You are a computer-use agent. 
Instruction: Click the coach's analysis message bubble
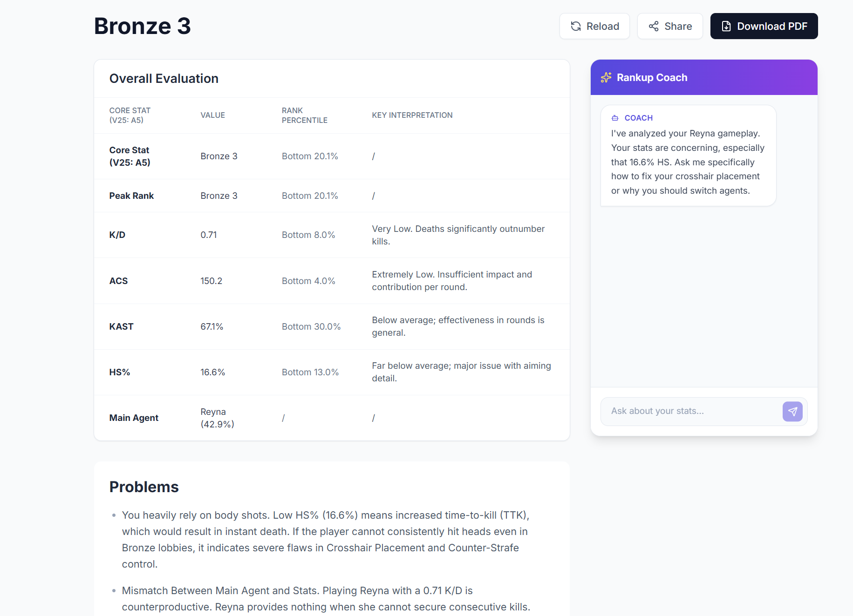pyautogui.click(x=688, y=162)
